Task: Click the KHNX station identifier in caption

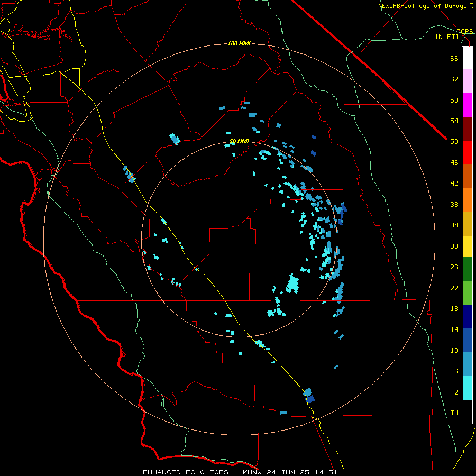Action: 253,472
